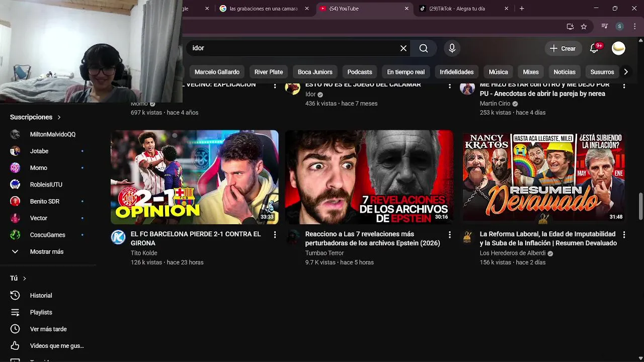Expand Suscripciones section chevron
The width and height of the screenshot is (644, 362).
pos(59,117)
